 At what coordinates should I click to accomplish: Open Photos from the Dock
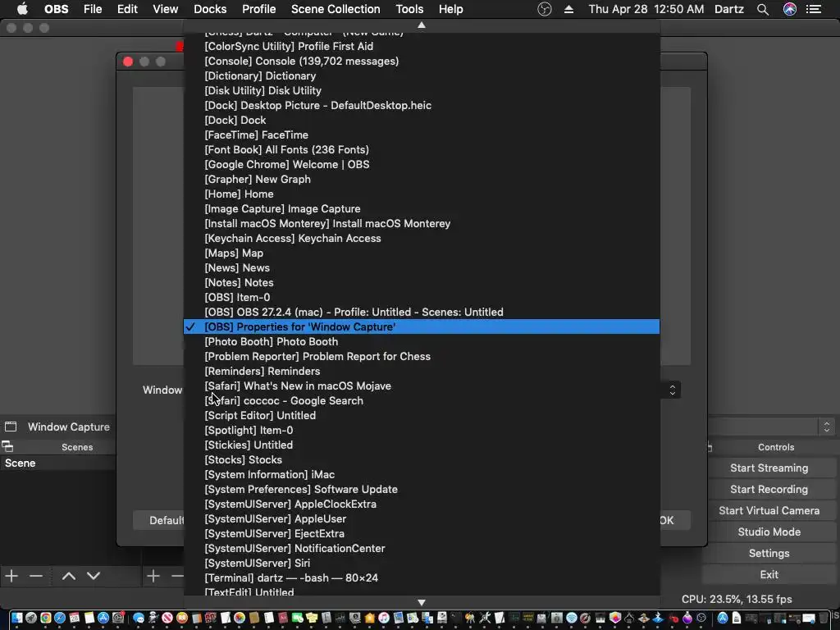240,618
